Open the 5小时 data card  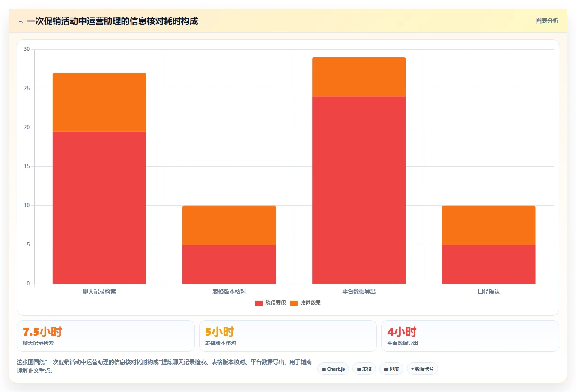click(x=288, y=336)
